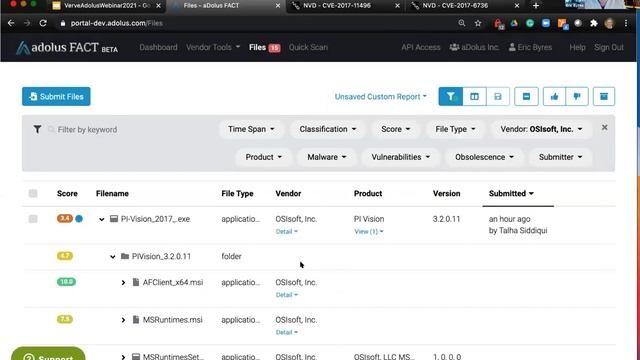The image size is (640, 360).
Task: Click the thumbs down icon button
Action: click(x=577, y=97)
